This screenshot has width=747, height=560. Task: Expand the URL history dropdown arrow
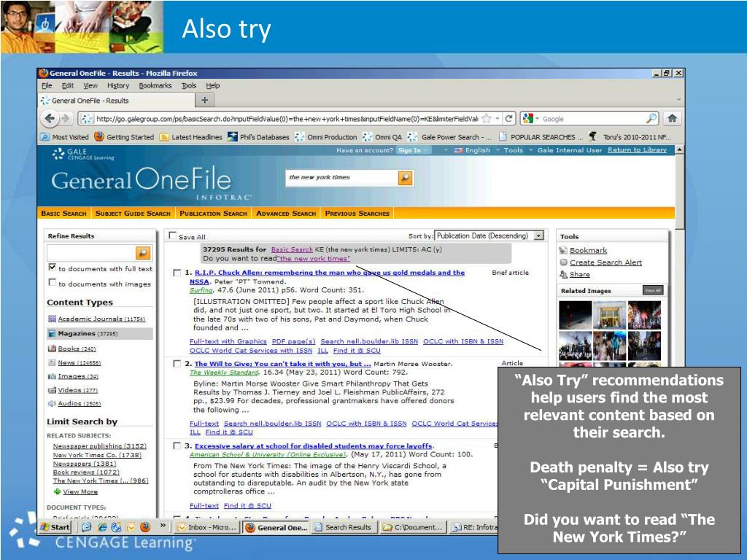coord(497,118)
